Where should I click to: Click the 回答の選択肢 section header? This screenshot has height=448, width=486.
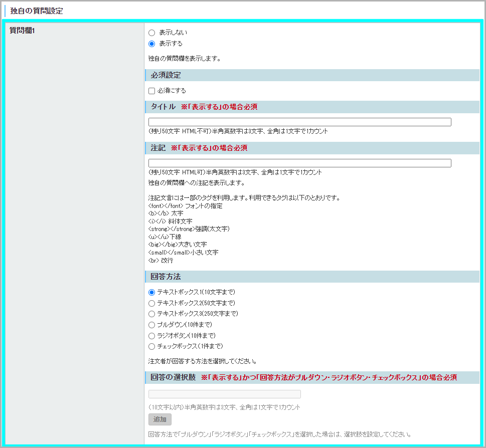click(x=312, y=377)
